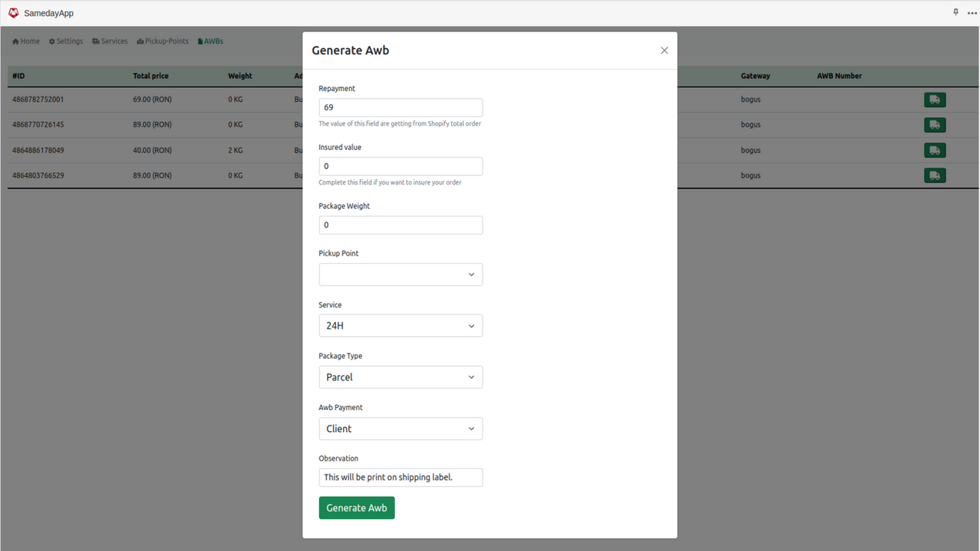The height and width of the screenshot is (551, 980).
Task: Close the Generate Awb dialog
Action: tap(664, 50)
